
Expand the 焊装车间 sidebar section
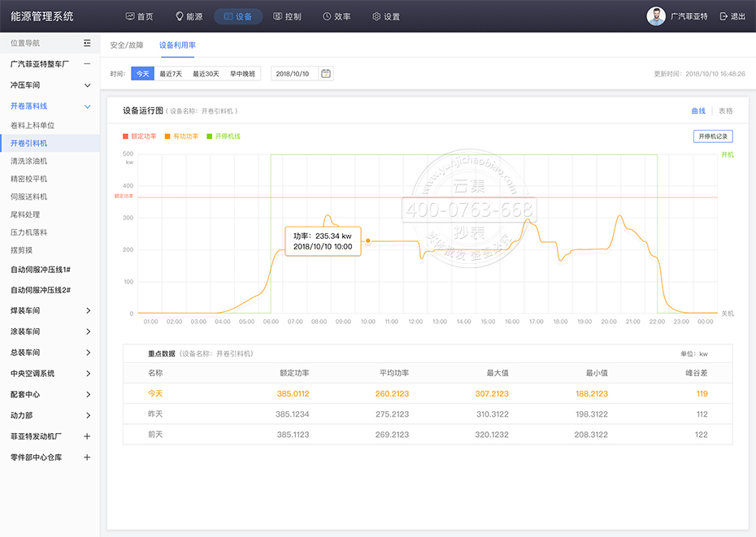87,310
